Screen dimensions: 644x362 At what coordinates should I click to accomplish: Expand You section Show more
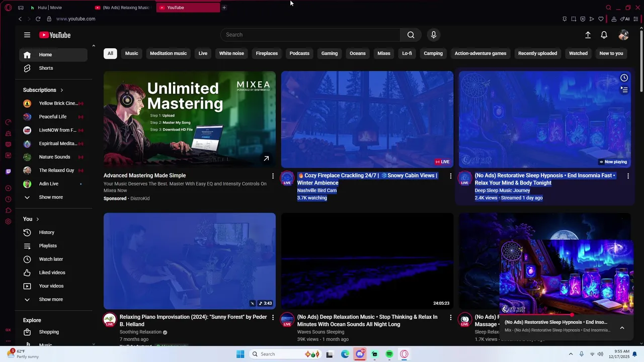54,299
